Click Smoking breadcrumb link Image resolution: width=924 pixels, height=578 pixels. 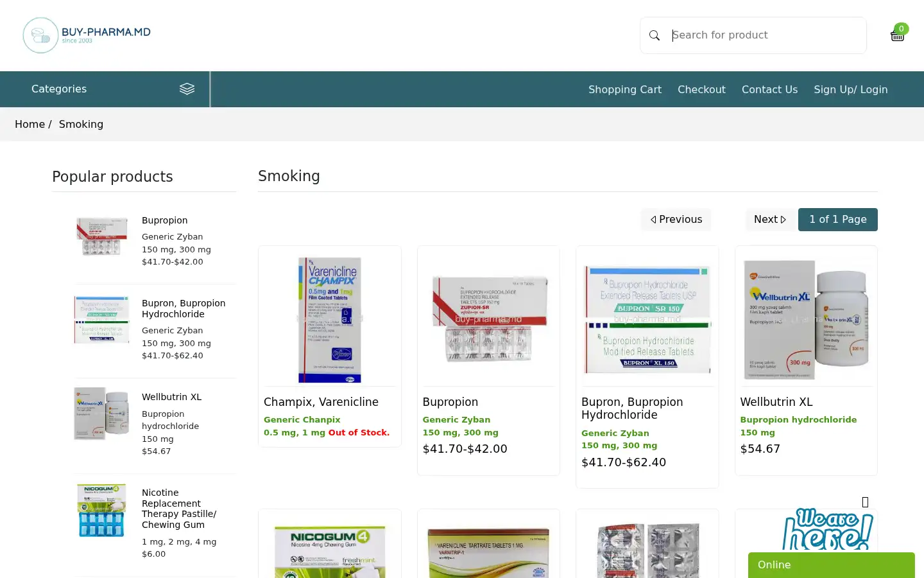(81, 125)
